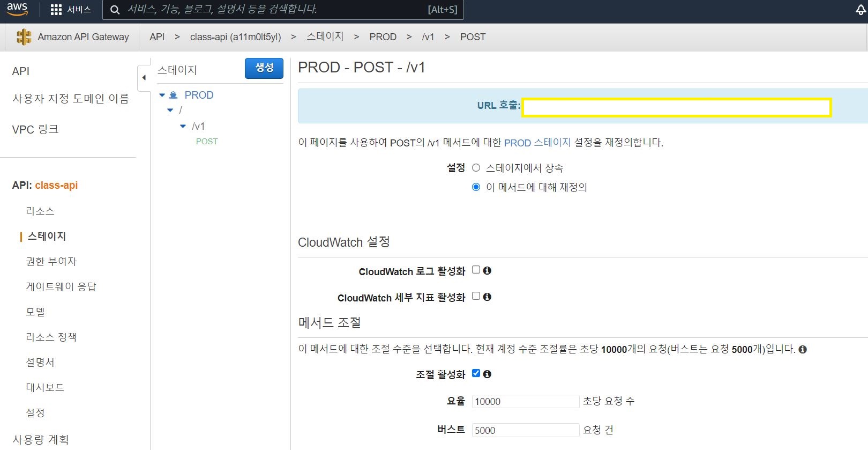The height and width of the screenshot is (450, 868).
Task: Collapse the left navigation panel arrow
Action: pyautogui.click(x=144, y=78)
